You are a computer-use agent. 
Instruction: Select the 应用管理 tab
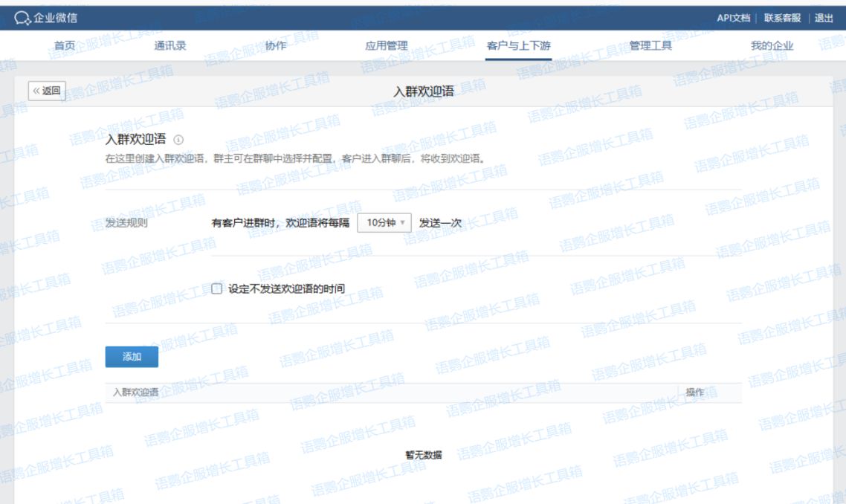(x=387, y=46)
